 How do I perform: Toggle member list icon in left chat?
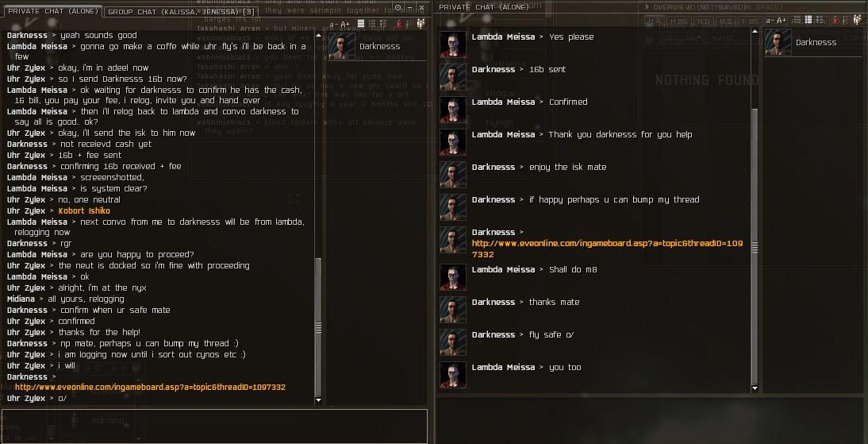point(421,23)
